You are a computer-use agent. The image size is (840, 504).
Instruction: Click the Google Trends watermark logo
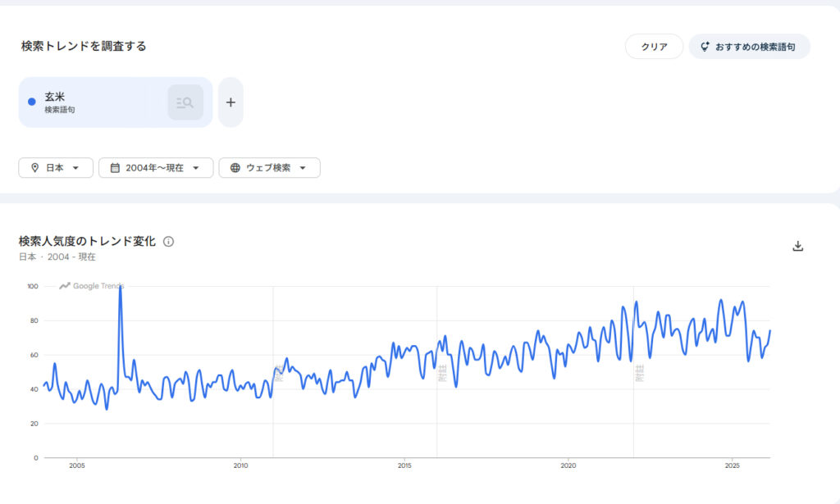tap(91, 286)
